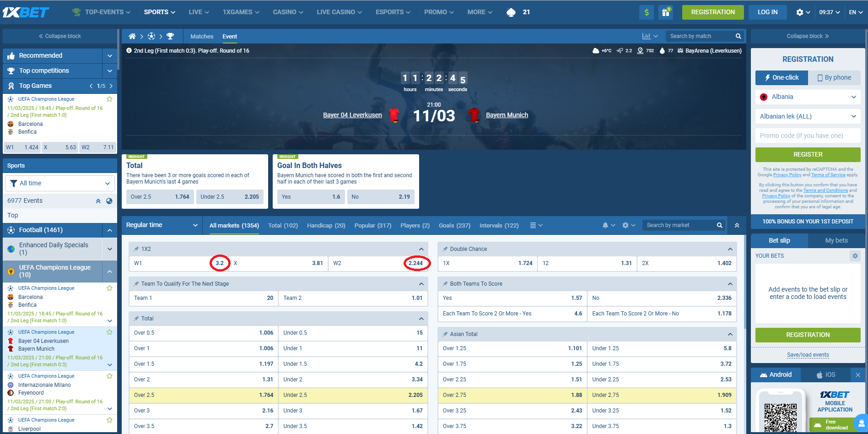Click Collapse block on left sidebar

[x=60, y=36]
